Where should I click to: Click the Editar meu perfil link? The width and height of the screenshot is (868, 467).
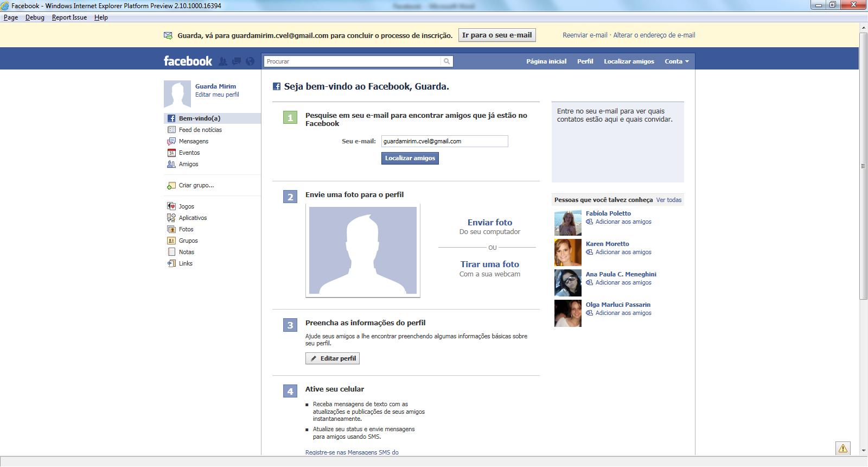[x=217, y=94]
